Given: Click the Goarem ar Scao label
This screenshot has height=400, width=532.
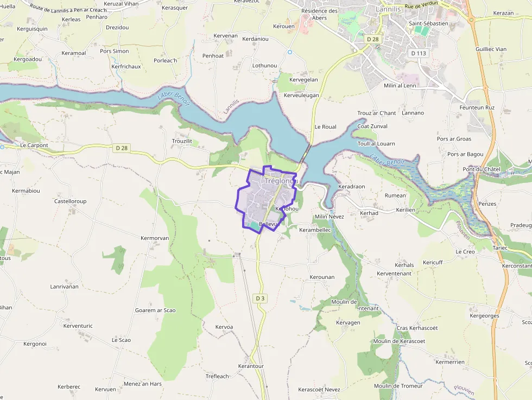Looking at the screenshot, I should pyautogui.click(x=155, y=310).
